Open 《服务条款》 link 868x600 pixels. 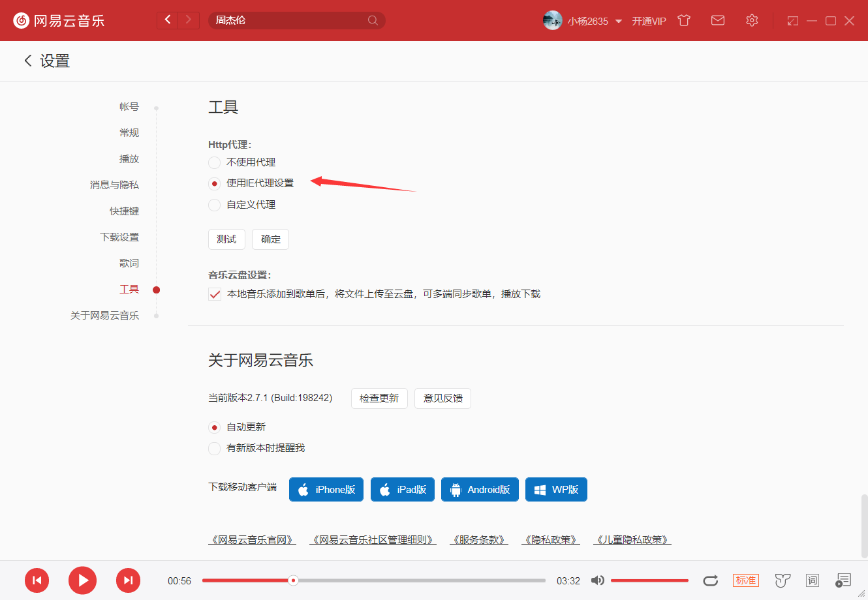[479, 540]
